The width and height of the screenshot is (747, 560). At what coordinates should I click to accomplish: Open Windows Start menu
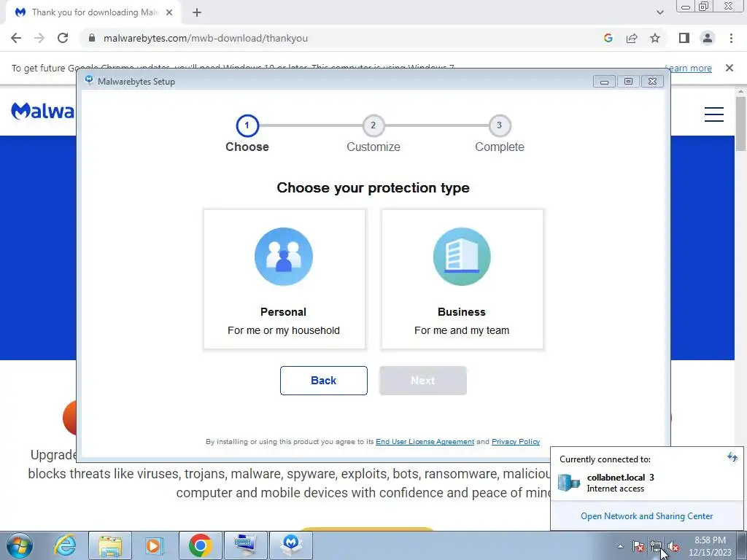click(x=19, y=545)
